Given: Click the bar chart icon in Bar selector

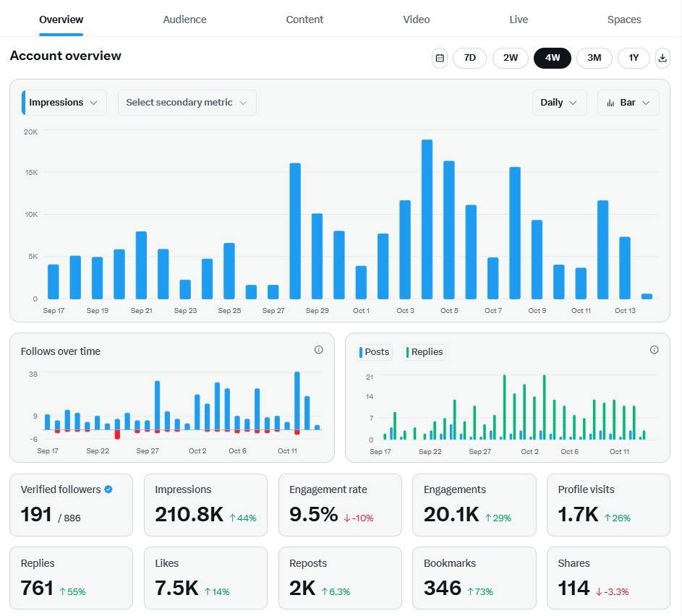Looking at the screenshot, I should pos(610,103).
